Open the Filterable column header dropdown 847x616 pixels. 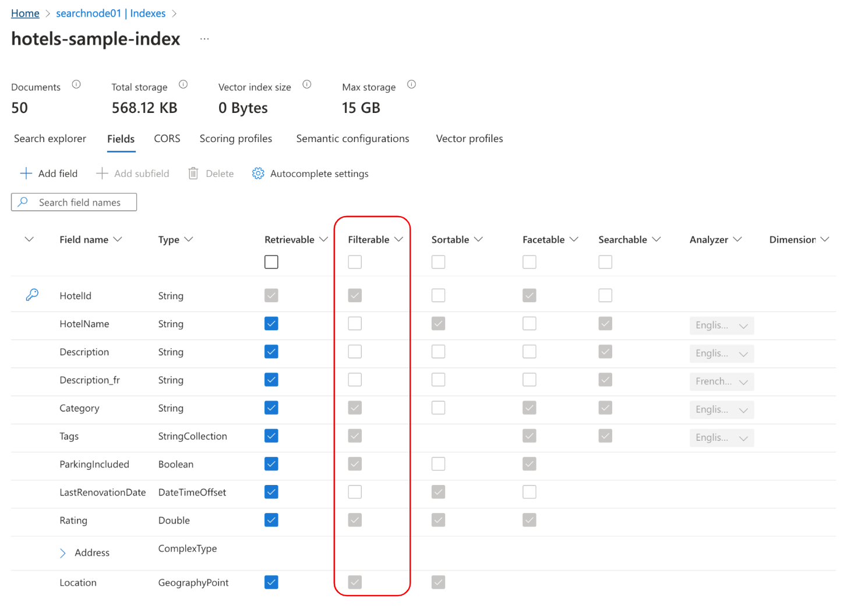(399, 239)
